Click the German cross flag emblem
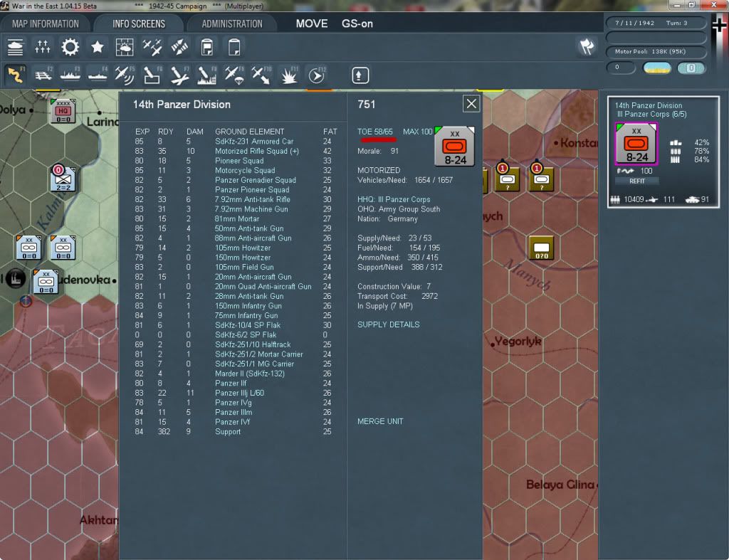This screenshot has height=560, width=729. click(x=719, y=25)
